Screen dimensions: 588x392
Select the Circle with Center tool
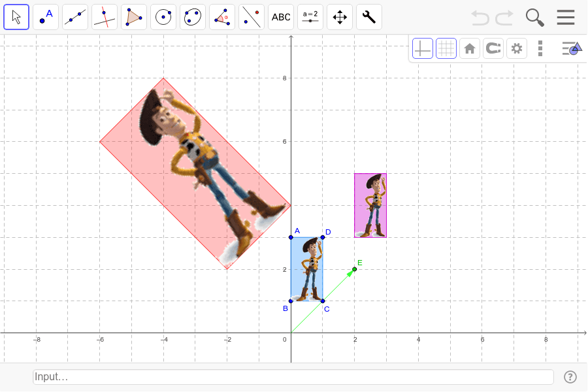click(x=163, y=17)
